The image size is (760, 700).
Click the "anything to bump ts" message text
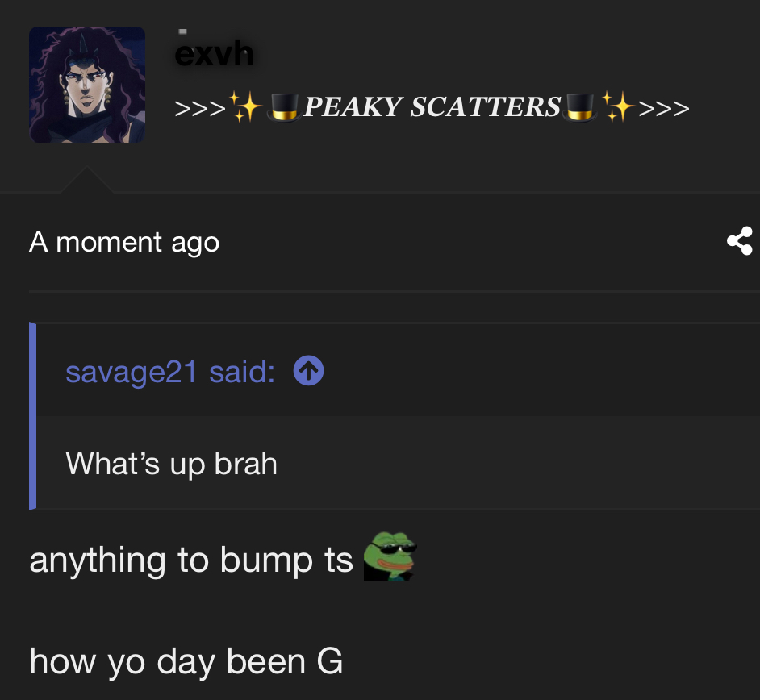191,560
